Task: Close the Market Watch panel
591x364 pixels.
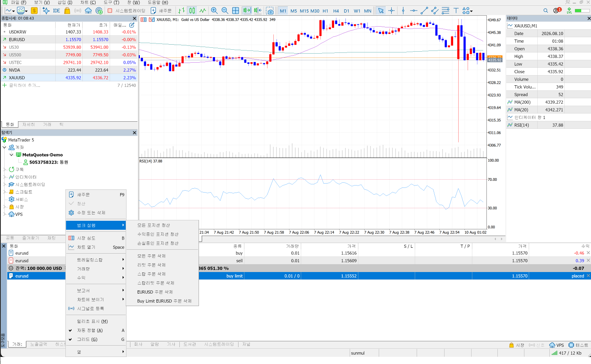Action: [134, 18]
